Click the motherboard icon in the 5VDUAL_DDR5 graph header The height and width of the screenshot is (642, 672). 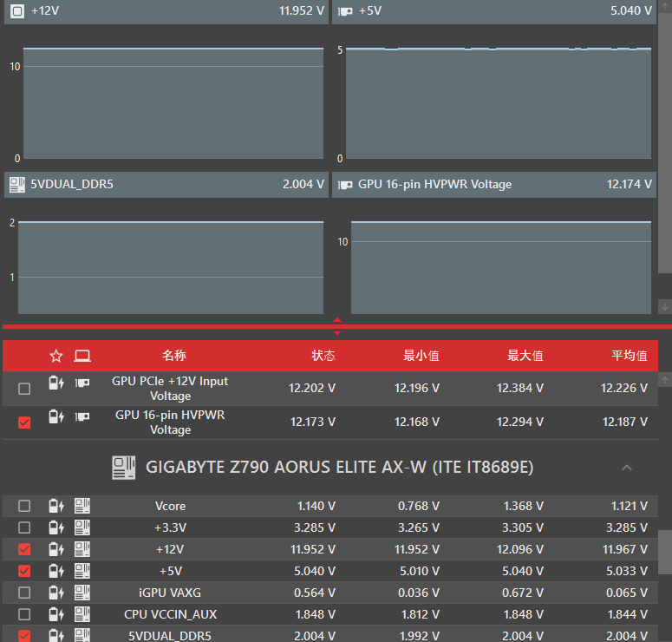point(16,184)
